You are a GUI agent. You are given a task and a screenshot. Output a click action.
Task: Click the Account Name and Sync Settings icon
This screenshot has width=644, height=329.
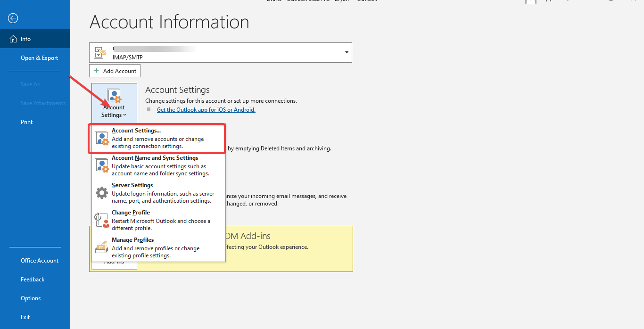[x=101, y=165]
